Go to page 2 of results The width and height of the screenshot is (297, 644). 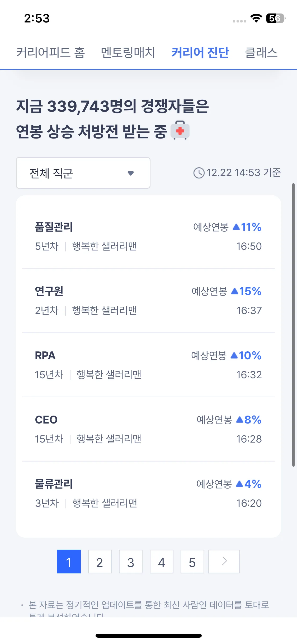click(x=100, y=562)
